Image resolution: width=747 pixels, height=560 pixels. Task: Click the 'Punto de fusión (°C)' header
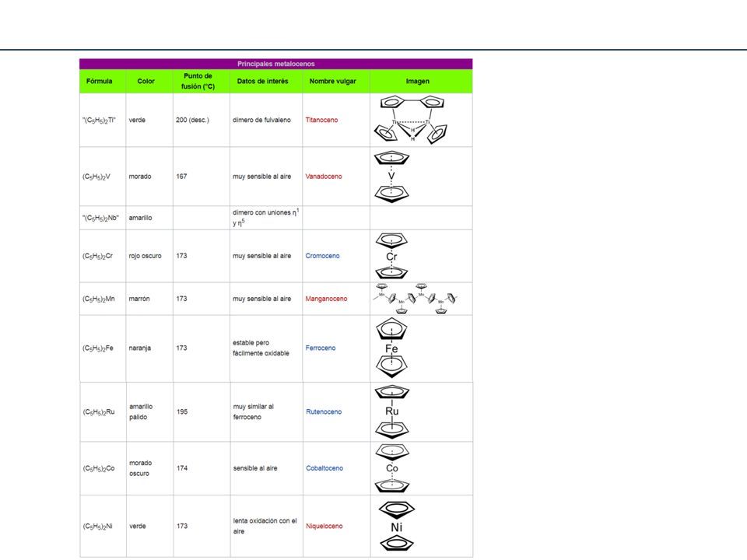(x=198, y=81)
